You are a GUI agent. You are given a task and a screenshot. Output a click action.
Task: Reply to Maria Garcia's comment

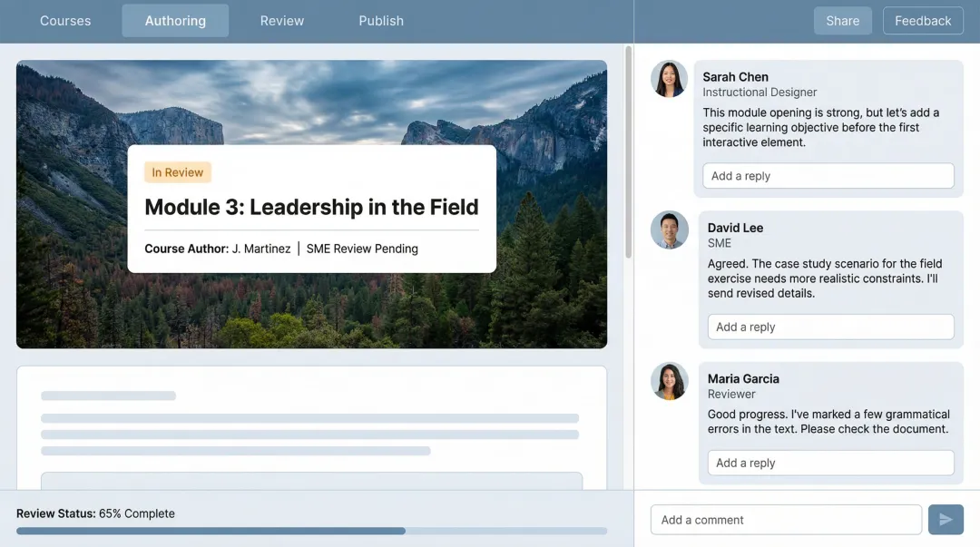(x=830, y=463)
